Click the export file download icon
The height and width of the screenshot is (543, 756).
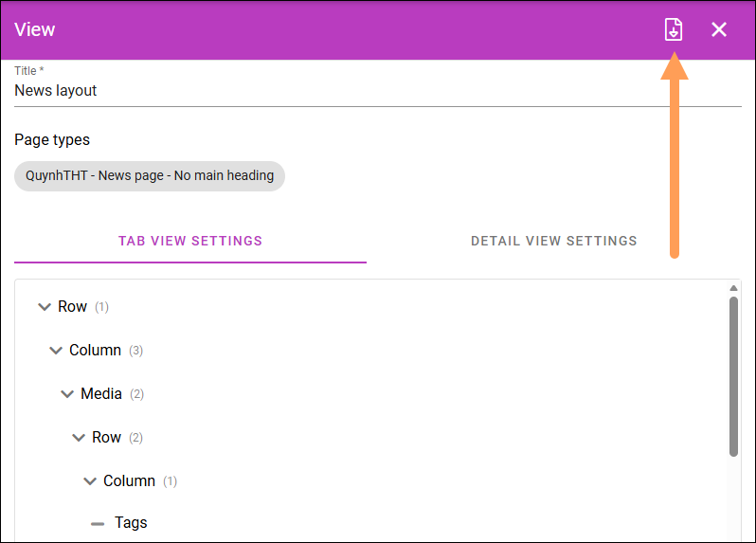pyautogui.click(x=673, y=29)
